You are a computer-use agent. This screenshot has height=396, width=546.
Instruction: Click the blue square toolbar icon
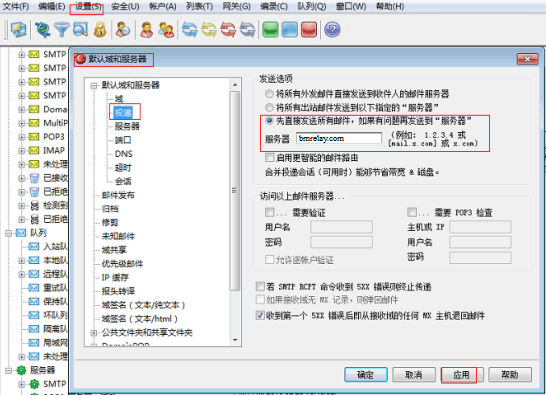pyautogui.click(x=289, y=30)
